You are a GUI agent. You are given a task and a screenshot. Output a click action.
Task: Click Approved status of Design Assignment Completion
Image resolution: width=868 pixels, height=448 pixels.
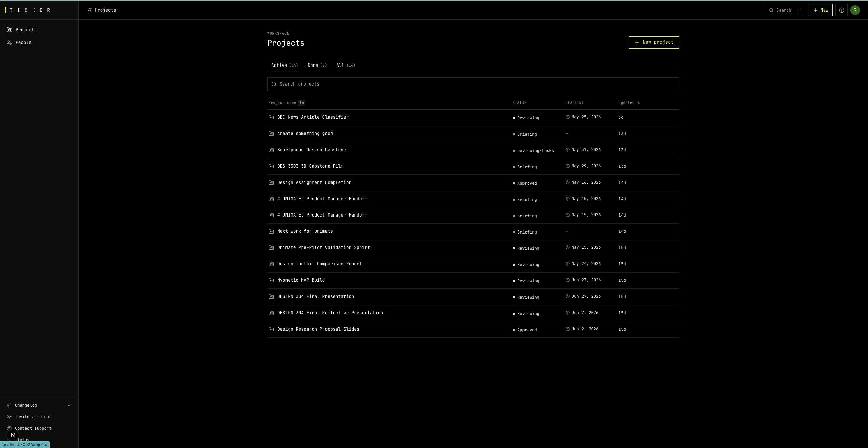[525, 183]
